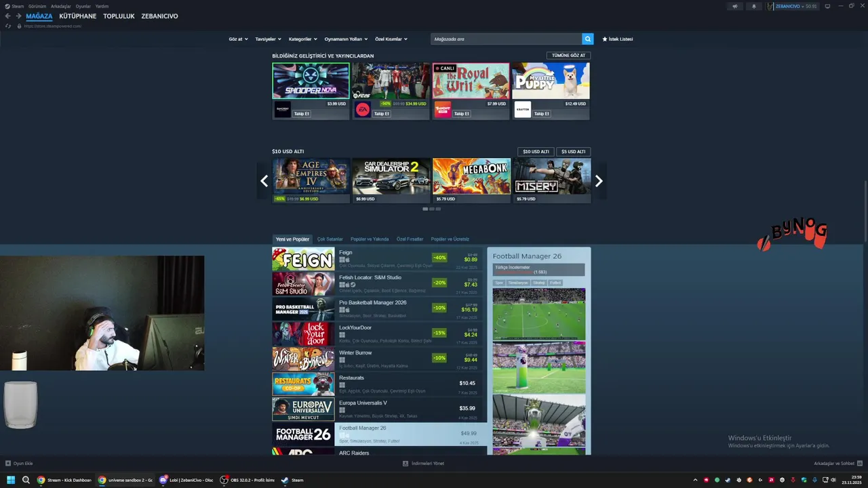Open the Oyunlar menu
This screenshot has width=868, height=488.
(83, 6)
